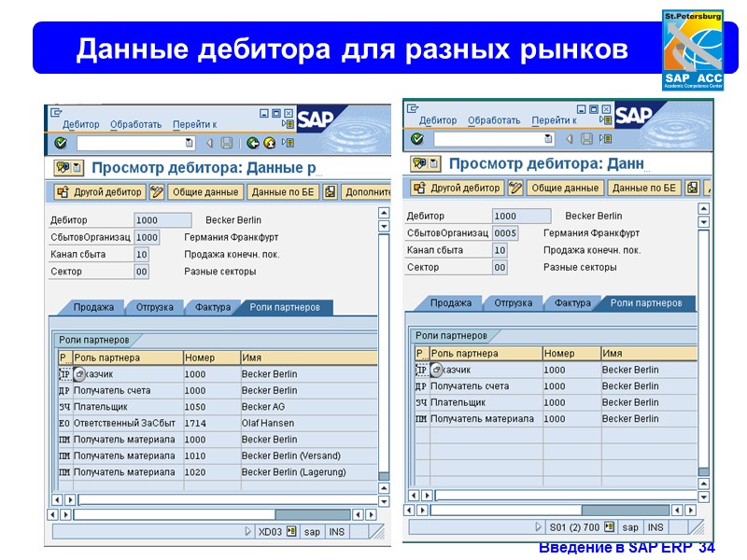747x560 pixels.
Task: Click the green Enter checkmark in left window
Action: [x=61, y=143]
